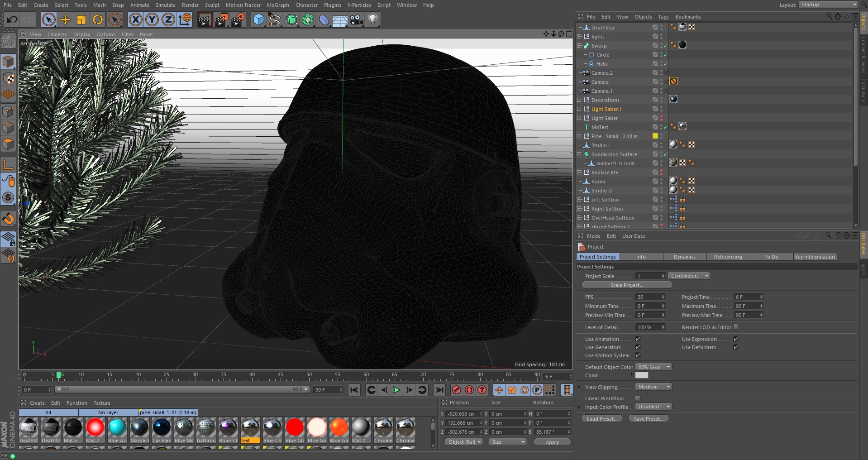Click the Scale Project... button
The height and width of the screenshot is (460, 868).
(x=627, y=285)
